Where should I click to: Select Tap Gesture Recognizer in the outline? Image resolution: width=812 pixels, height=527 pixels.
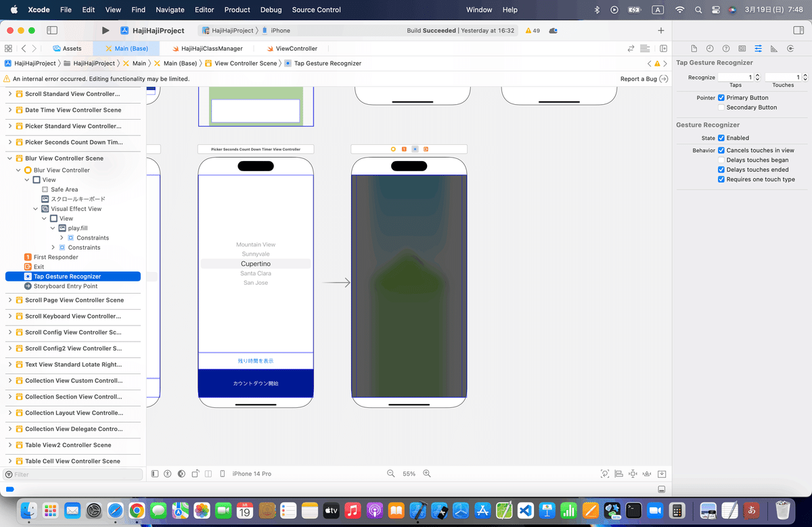(73, 277)
